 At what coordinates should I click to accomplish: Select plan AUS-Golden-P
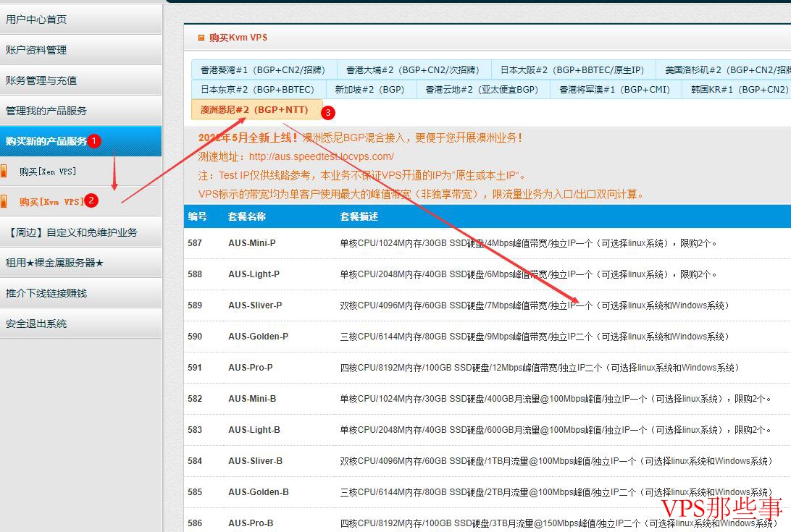point(258,337)
